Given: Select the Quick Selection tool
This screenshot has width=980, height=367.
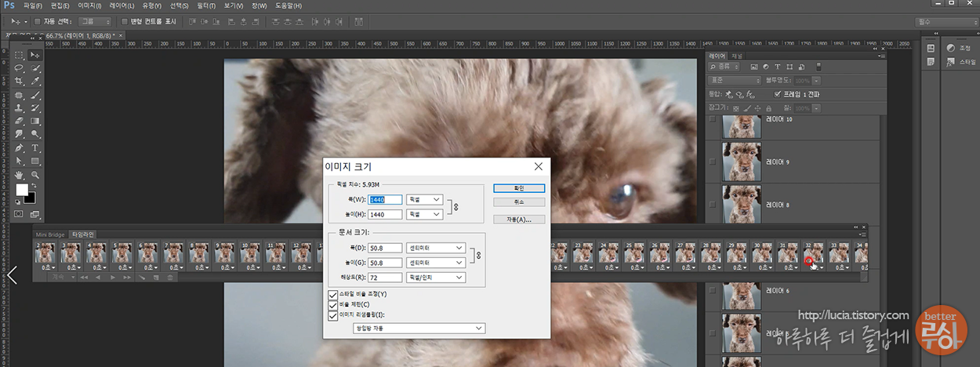Looking at the screenshot, I should tap(34, 68).
